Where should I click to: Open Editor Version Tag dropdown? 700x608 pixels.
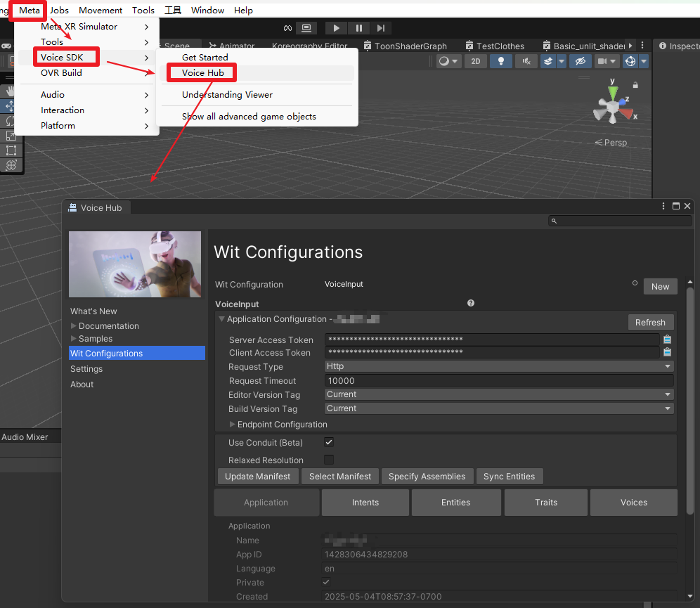tap(499, 394)
